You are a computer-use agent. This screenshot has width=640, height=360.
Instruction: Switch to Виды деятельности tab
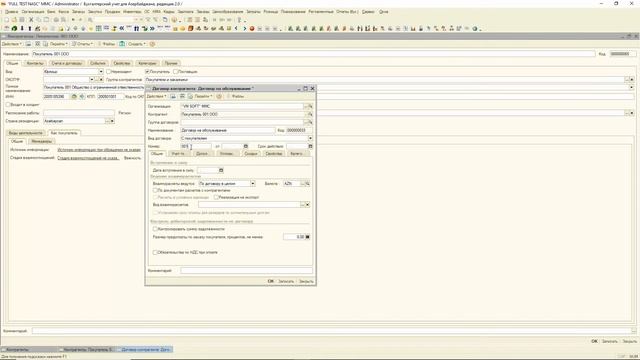pyautogui.click(x=26, y=133)
